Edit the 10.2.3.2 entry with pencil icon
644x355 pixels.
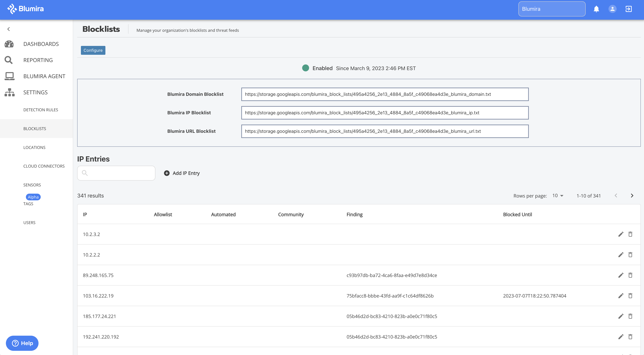click(x=621, y=234)
